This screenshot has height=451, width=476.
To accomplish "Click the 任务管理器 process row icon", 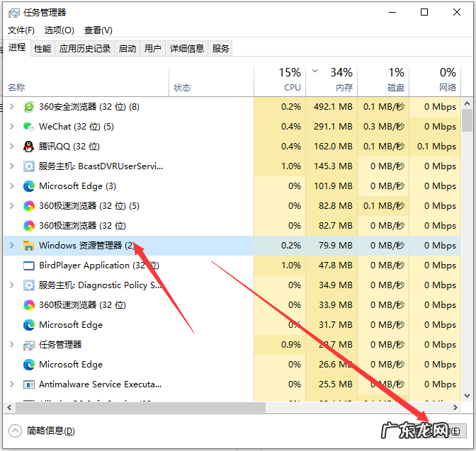I will [29, 345].
